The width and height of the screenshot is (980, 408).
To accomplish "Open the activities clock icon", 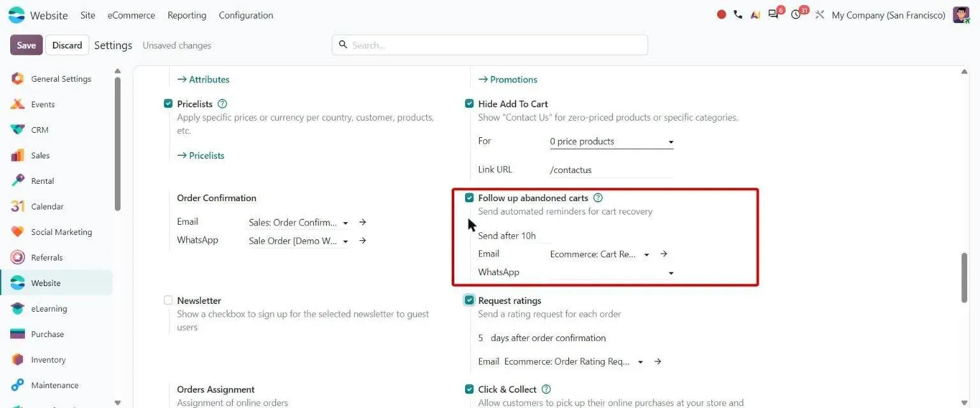I will (x=796, y=15).
